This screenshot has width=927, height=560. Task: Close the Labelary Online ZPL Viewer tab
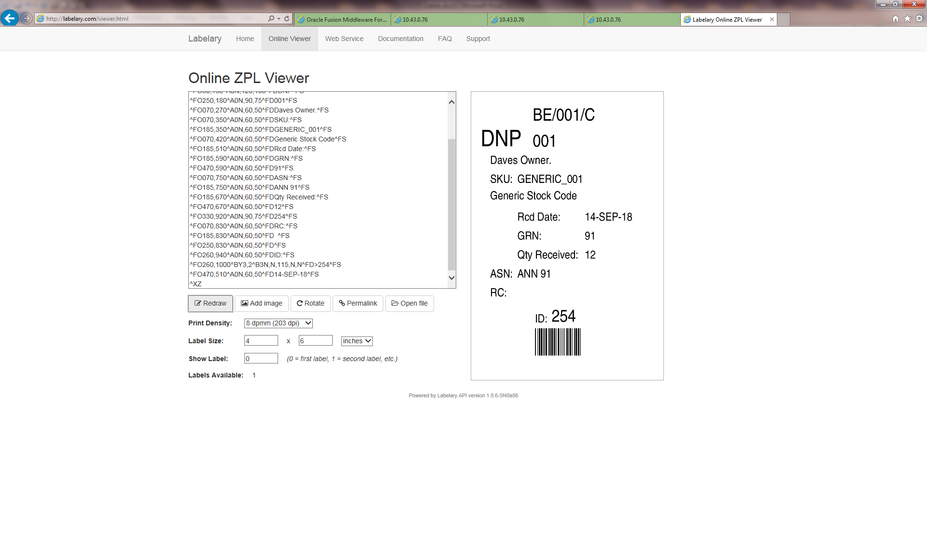tap(772, 20)
